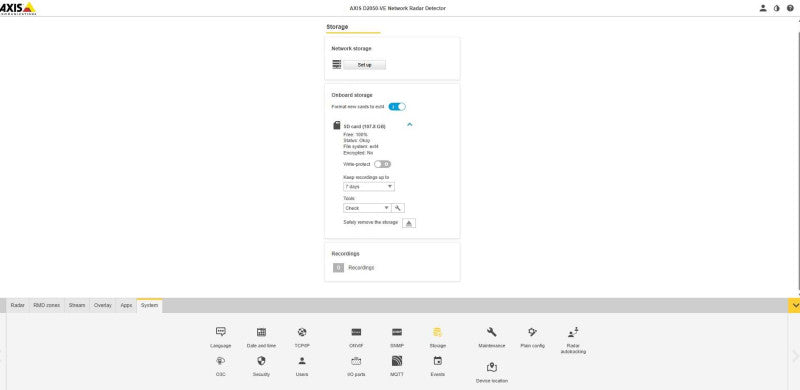Collapse the SD card details chevron
The height and width of the screenshot is (390, 800).
point(409,124)
